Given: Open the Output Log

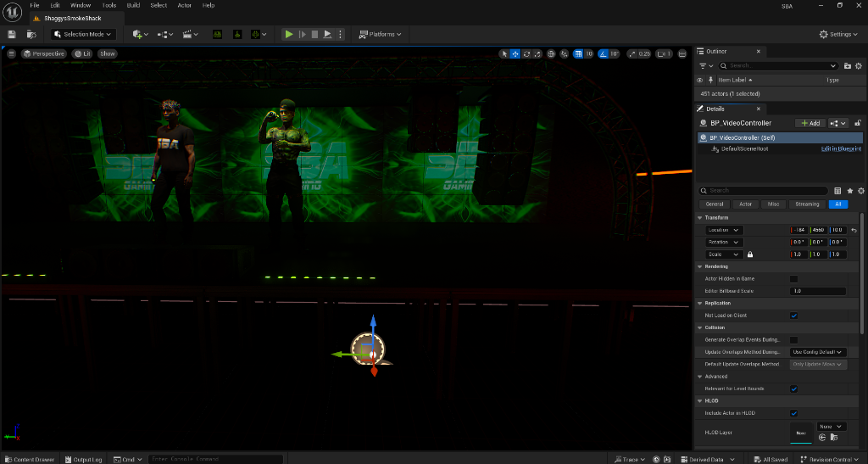Looking at the screenshot, I should click(84, 459).
